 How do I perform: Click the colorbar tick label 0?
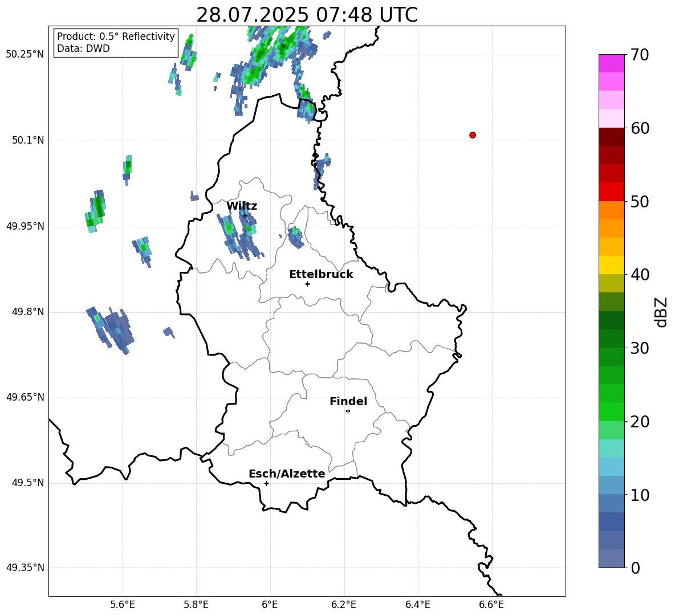pos(636,568)
